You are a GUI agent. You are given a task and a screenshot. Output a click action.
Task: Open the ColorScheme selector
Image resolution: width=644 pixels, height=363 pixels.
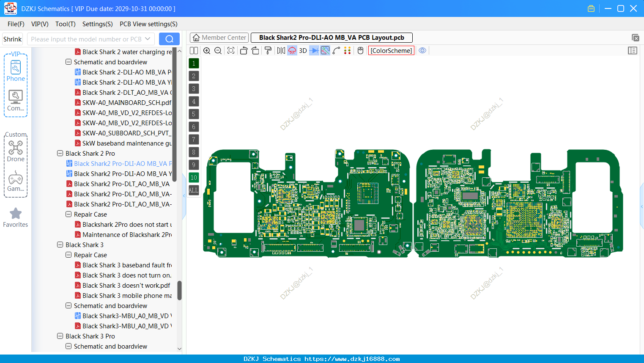click(391, 51)
